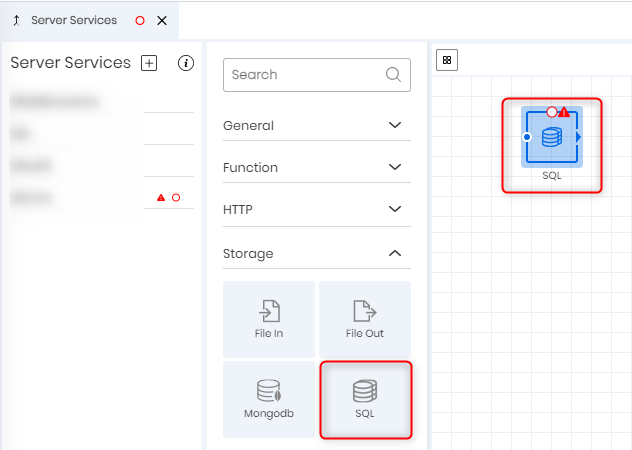Click the add server service plus icon
This screenshot has height=450, width=632.
[x=149, y=63]
